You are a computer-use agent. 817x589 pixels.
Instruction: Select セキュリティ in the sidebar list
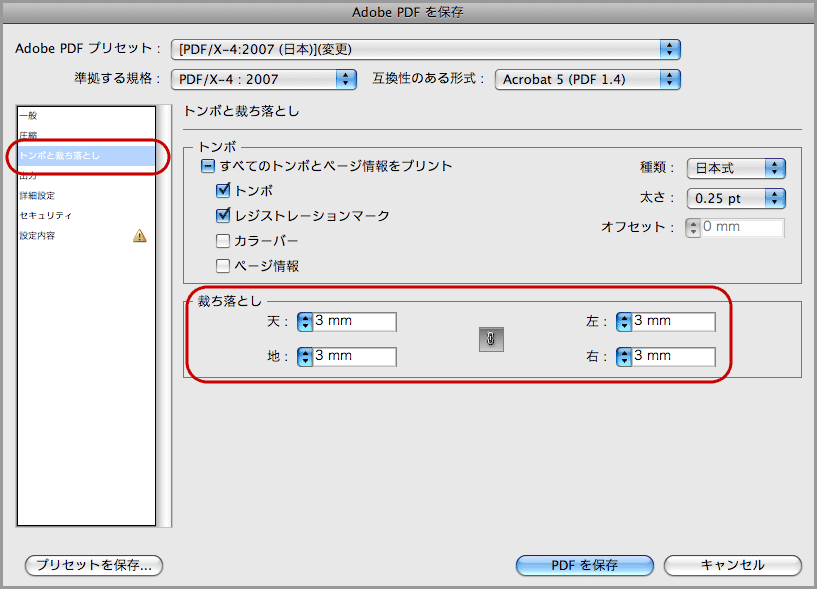86,215
